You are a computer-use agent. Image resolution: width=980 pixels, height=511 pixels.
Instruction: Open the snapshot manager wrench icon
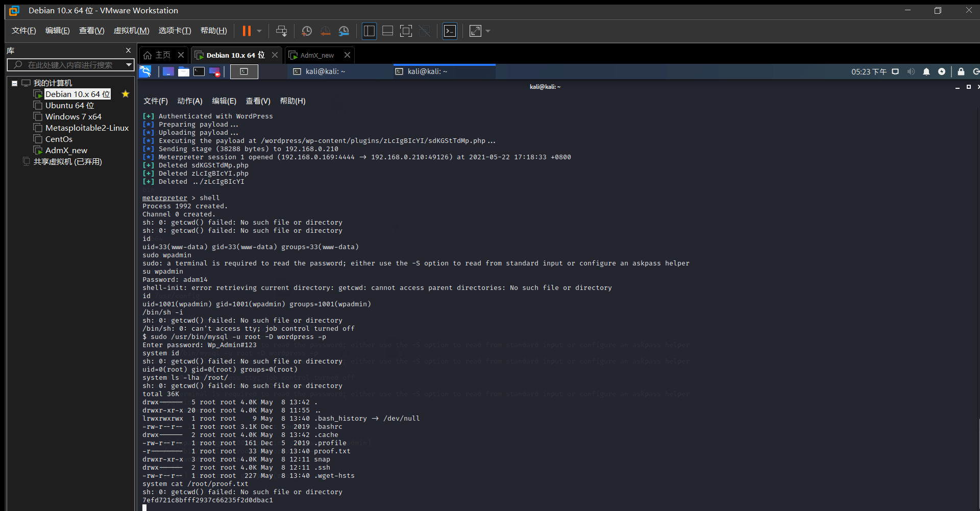pos(344,31)
